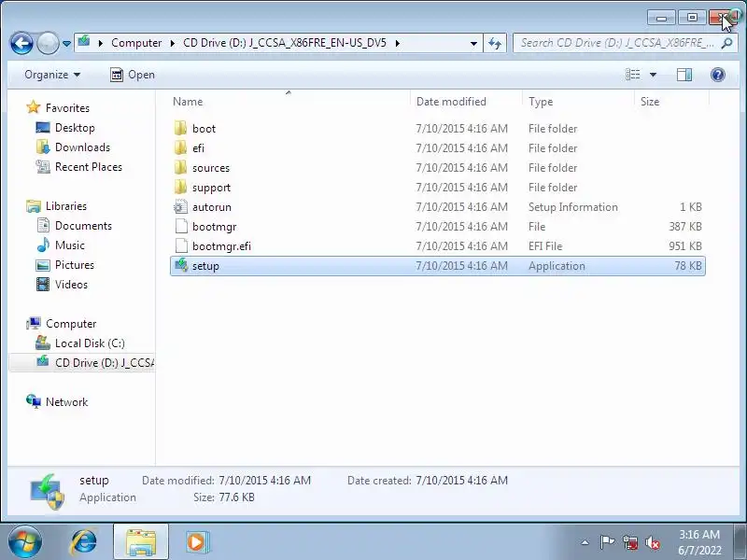Click the setup application icon in list
Screen dimensions: 747x560
point(181,265)
